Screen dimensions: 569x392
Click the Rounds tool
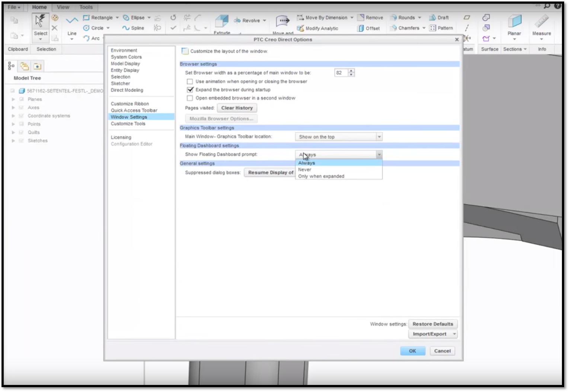pos(403,17)
